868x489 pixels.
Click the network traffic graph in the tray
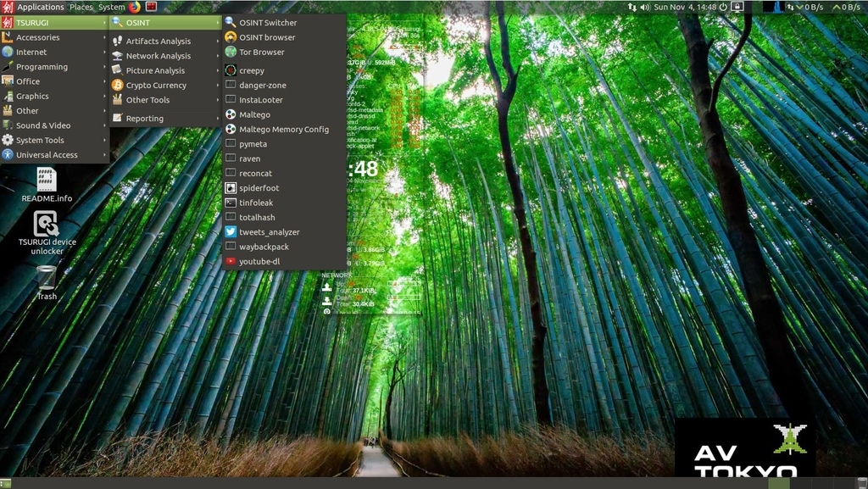tap(776, 7)
